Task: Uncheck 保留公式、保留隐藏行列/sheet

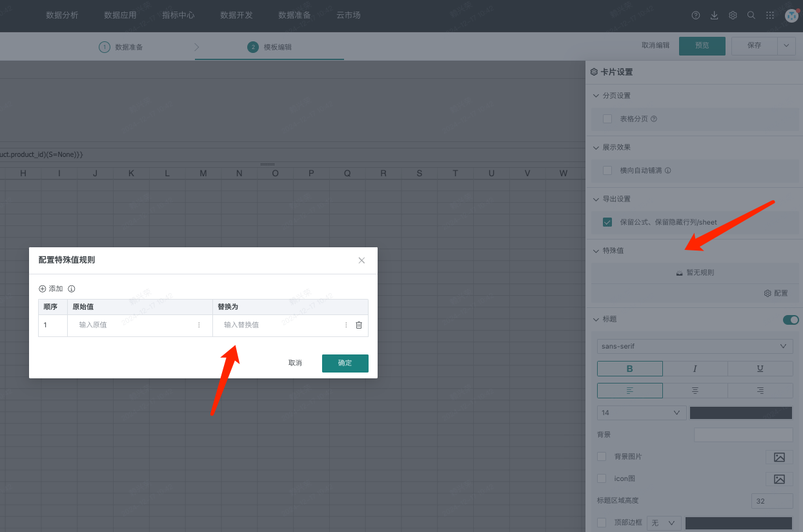Action: pos(607,222)
